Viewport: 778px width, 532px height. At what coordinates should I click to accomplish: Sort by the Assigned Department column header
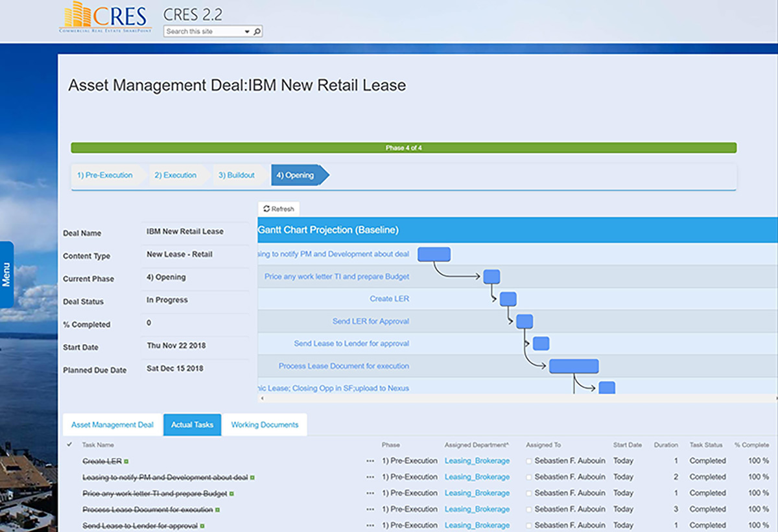477,445
